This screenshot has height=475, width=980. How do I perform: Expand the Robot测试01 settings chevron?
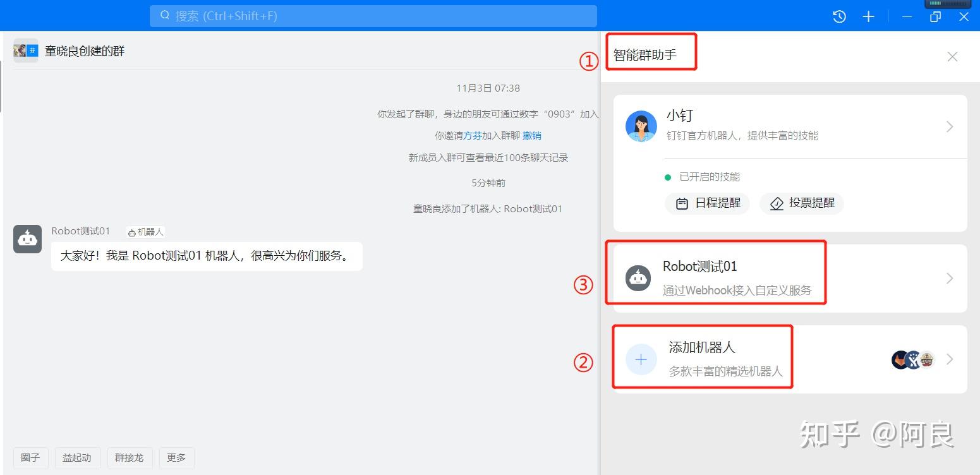click(x=950, y=278)
